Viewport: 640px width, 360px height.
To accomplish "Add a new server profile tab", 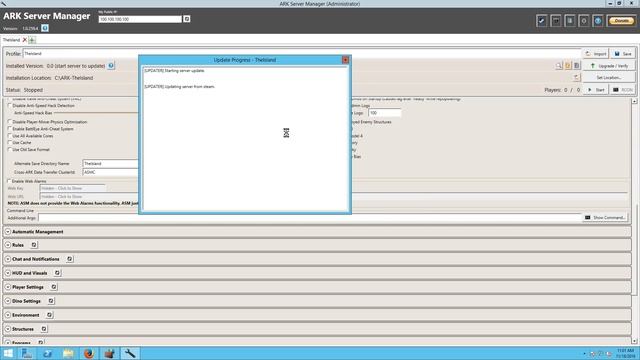I will [x=32, y=40].
